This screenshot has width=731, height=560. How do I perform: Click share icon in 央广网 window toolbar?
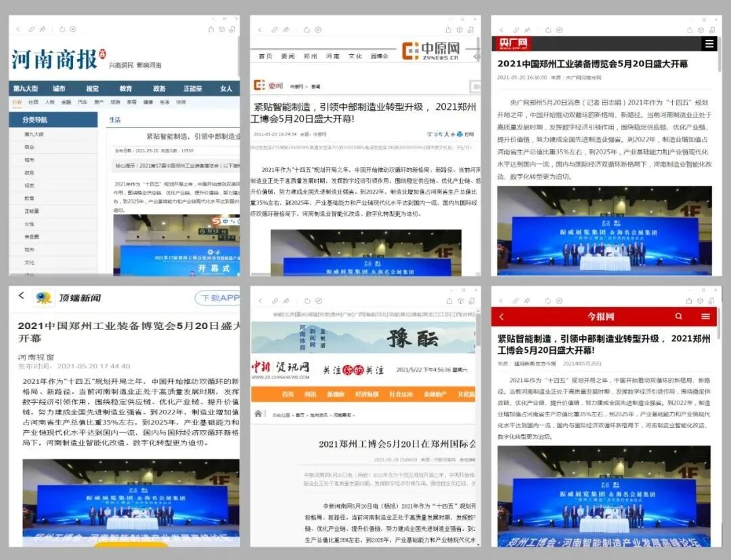(690, 30)
